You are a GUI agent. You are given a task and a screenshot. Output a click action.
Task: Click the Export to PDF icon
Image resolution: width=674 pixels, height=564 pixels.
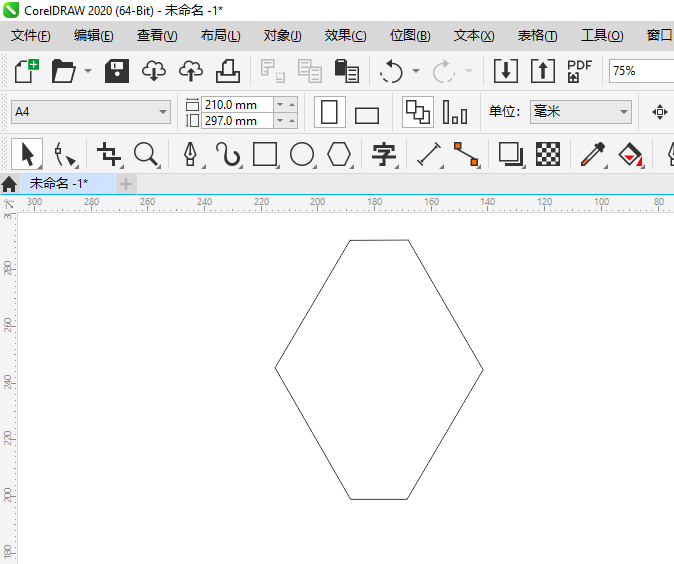580,71
